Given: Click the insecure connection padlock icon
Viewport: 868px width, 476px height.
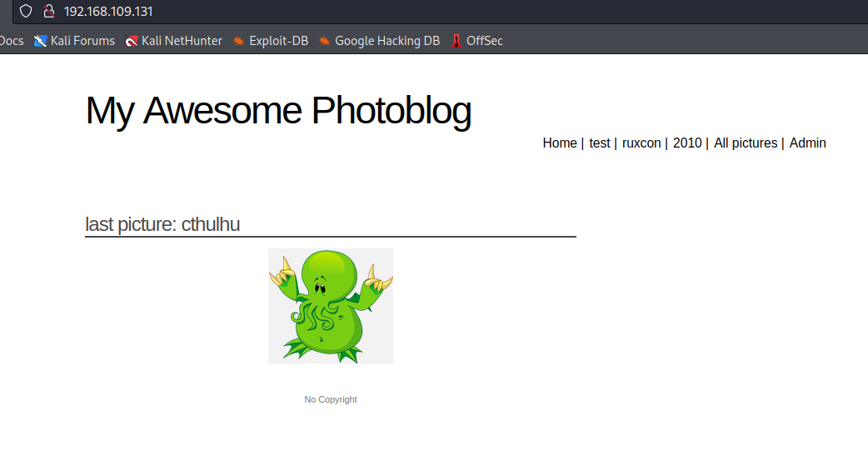Looking at the screenshot, I should 49,11.
